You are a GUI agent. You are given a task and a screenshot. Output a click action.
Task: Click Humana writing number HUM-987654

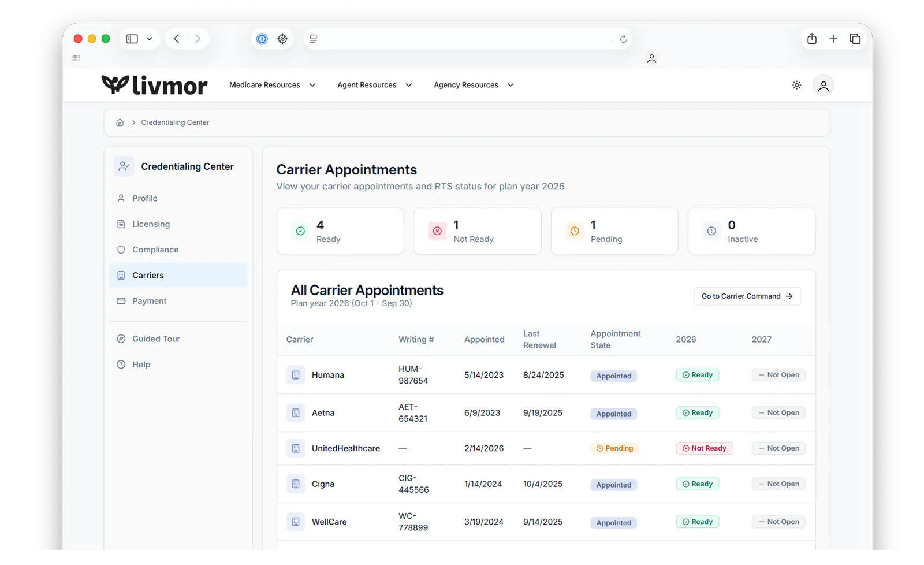click(x=413, y=375)
